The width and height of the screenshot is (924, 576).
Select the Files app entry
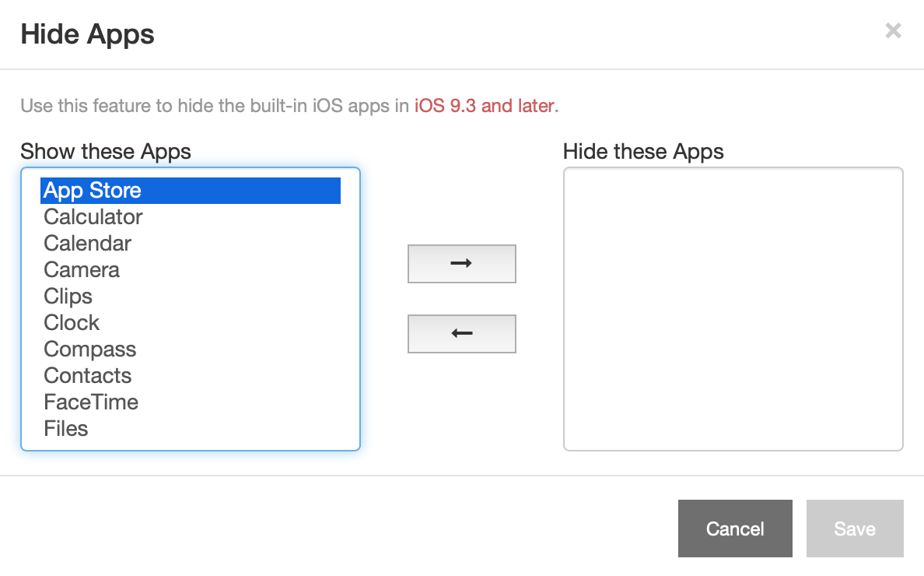(x=191, y=429)
